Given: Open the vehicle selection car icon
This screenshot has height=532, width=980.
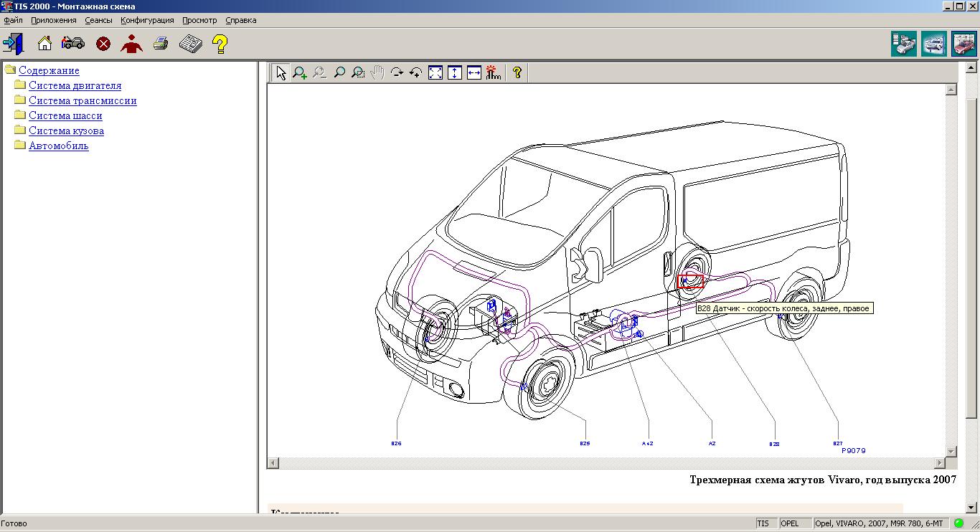Looking at the screenshot, I should point(73,44).
